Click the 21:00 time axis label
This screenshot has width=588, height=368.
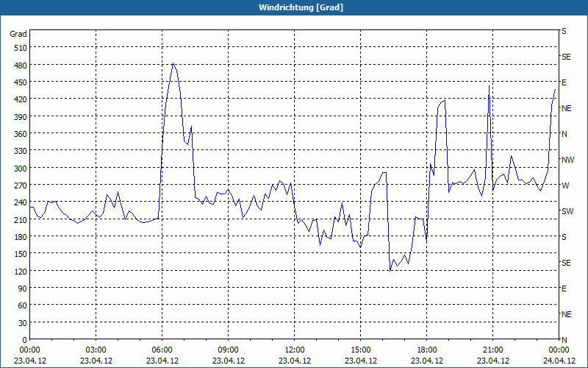(x=492, y=350)
